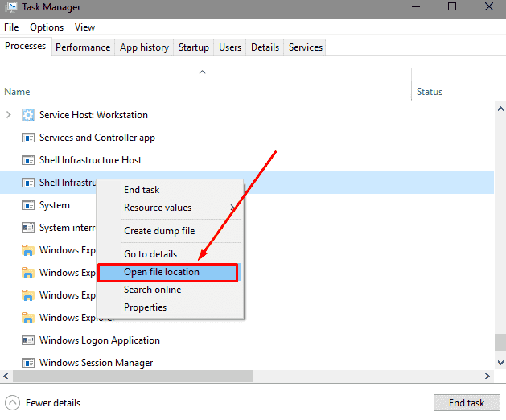The width and height of the screenshot is (506, 420).
Task: Click the Service Host: Workstation gear icon
Action: coord(28,115)
